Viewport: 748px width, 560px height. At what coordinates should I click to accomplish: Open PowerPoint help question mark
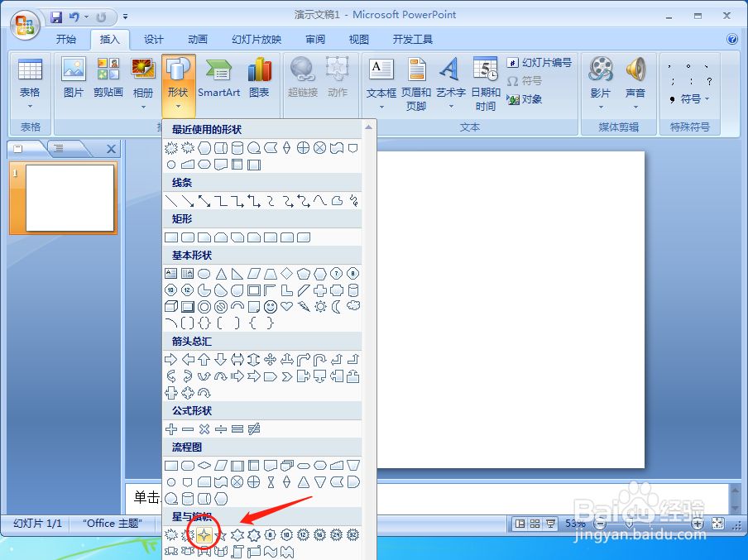pyautogui.click(x=732, y=39)
